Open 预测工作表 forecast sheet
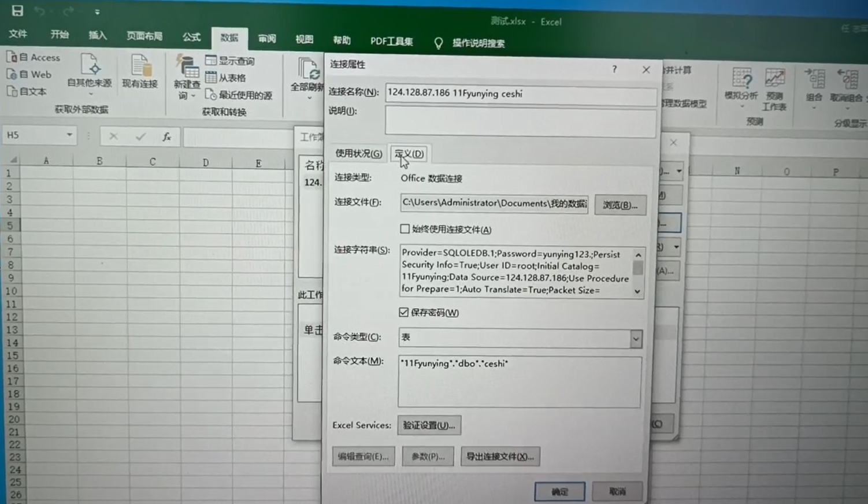Viewport: 868px width, 504px height. [774, 89]
